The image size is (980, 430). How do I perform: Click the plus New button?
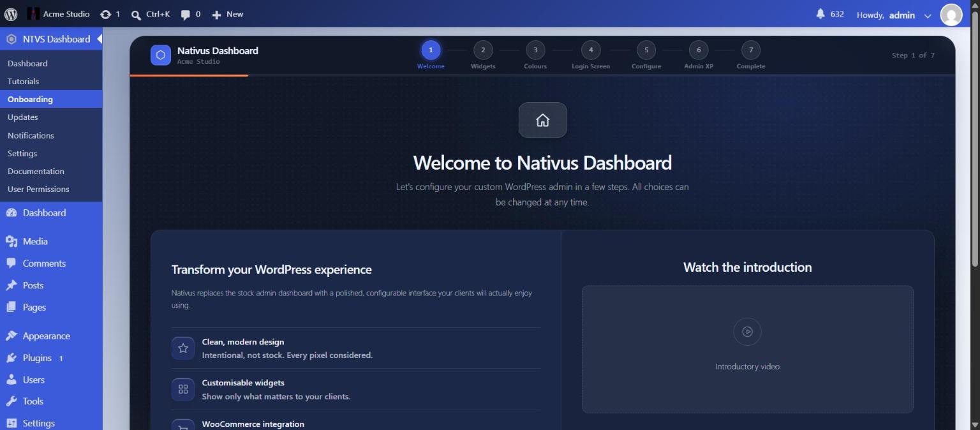tap(228, 14)
